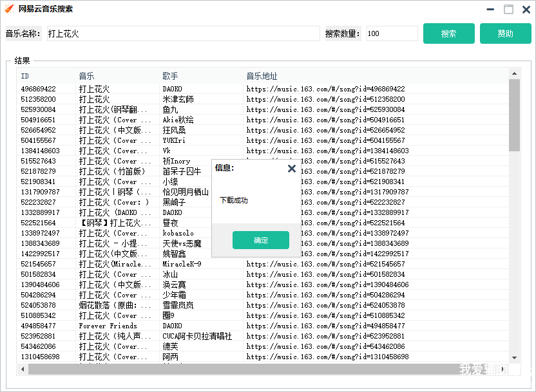
Task: Click singer 祈Inory
Action: [177, 161]
